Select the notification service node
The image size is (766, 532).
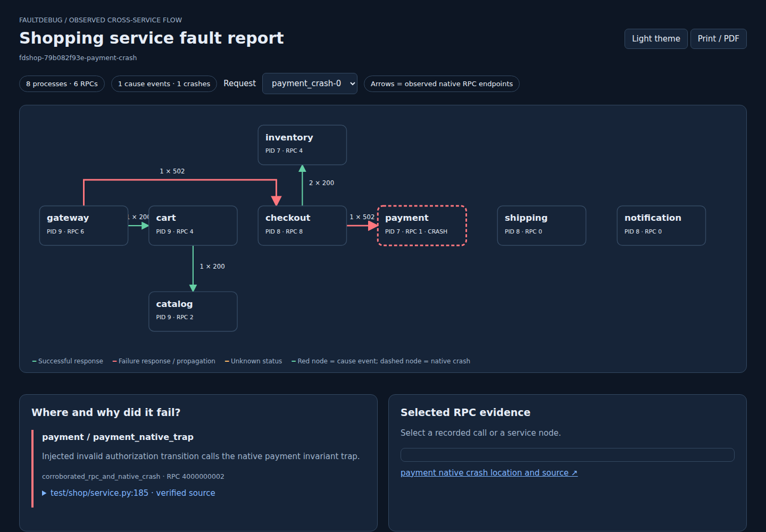point(661,226)
